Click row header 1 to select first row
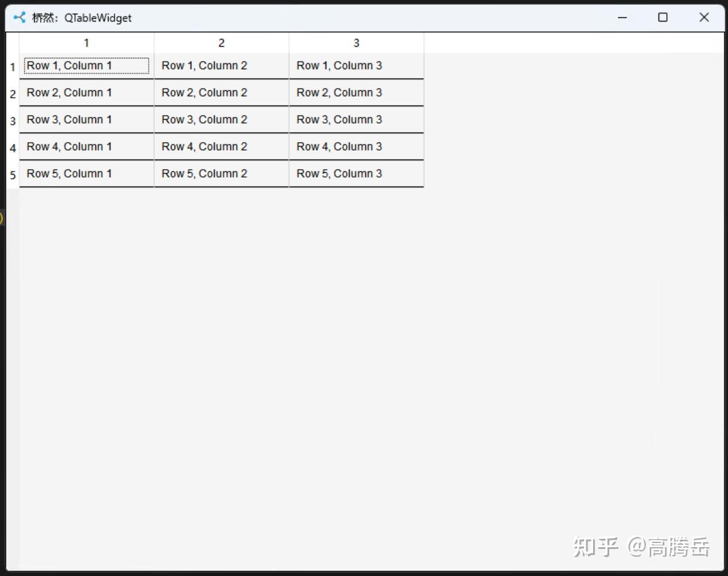The height and width of the screenshot is (576, 728). [x=13, y=67]
